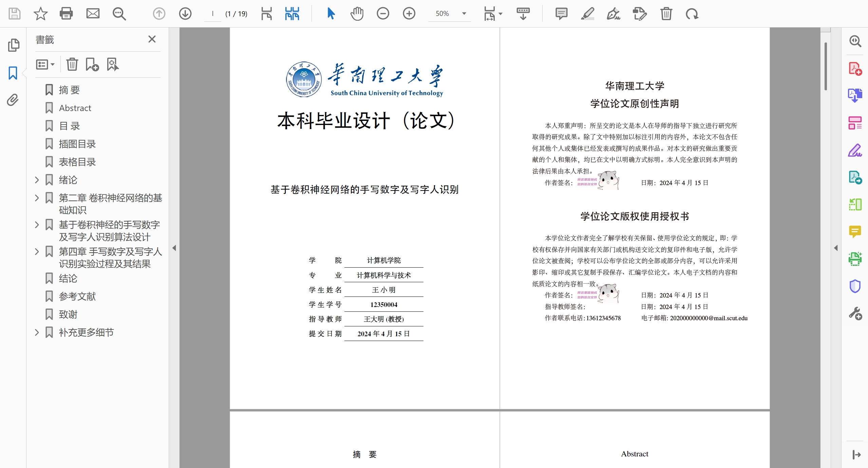Click the page number input field
This screenshot has width=868, height=468.
pyautogui.click(x=212, y=14)
